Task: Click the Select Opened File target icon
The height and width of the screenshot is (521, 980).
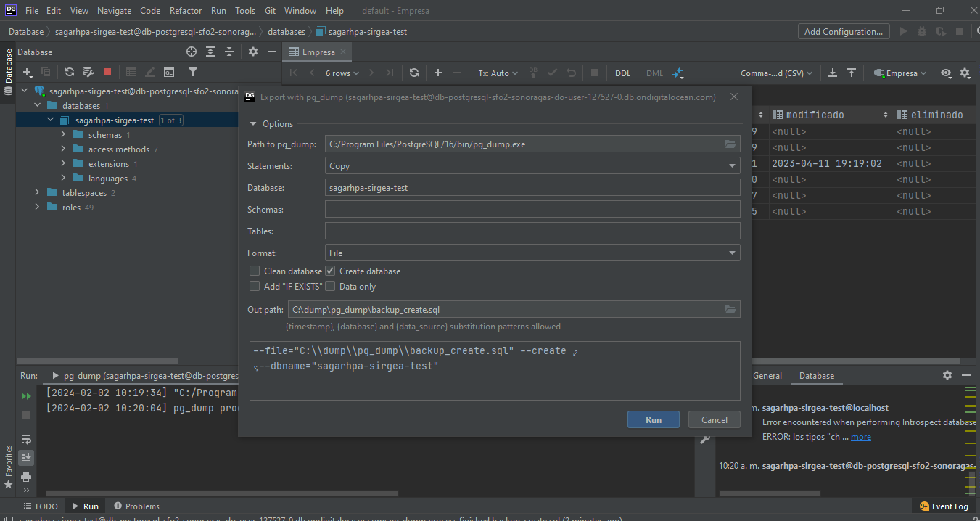Action: pos(192,52)
